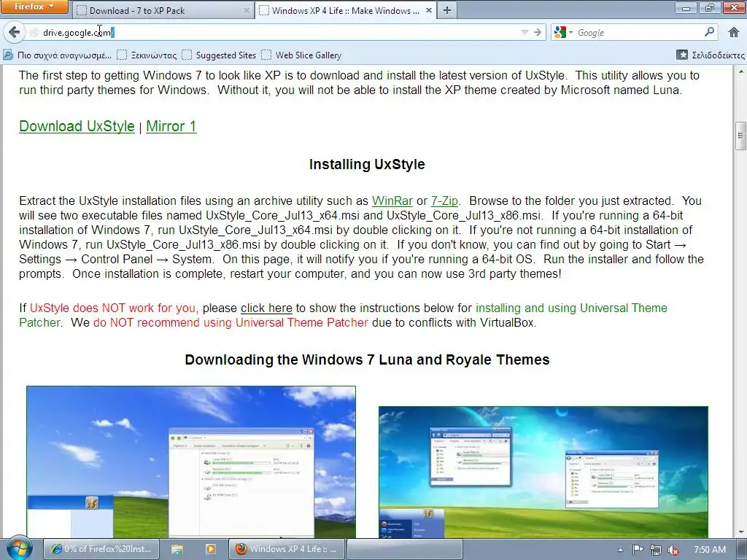Open the Luna theme screenshot thumbnail

coord(191,462)
